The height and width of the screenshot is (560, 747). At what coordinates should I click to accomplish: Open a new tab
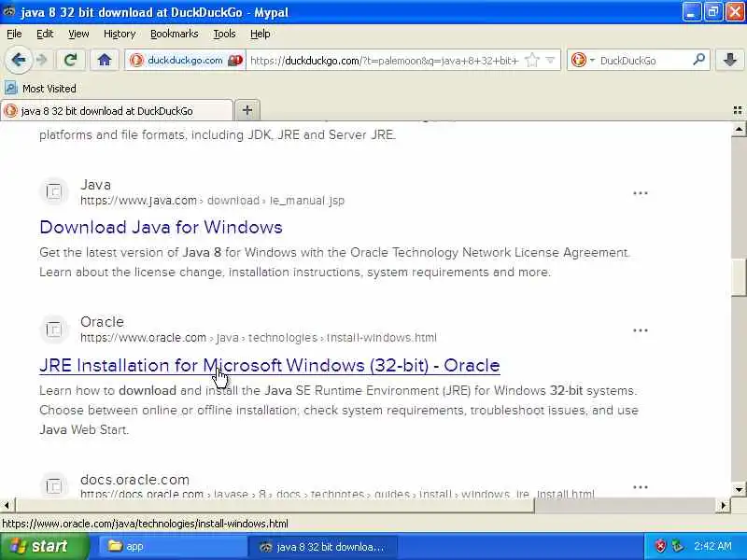[247, 110]
